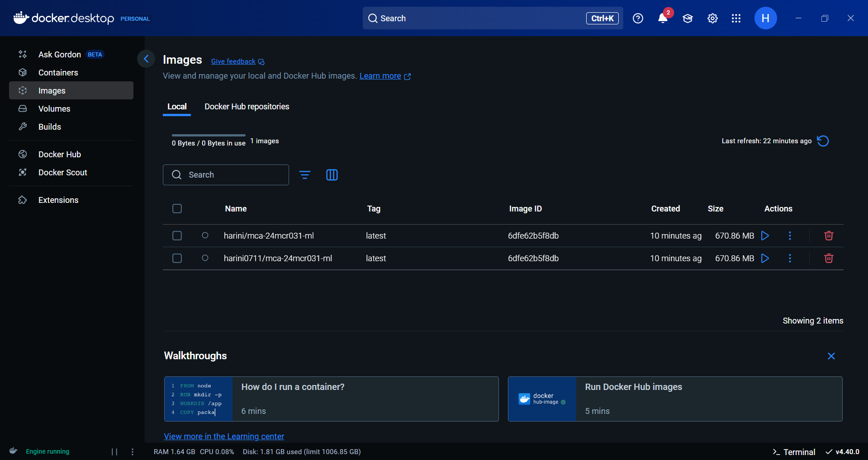Open Docker settings gear
The width and height of the screenshot is (868, 460).
(712, 18)
